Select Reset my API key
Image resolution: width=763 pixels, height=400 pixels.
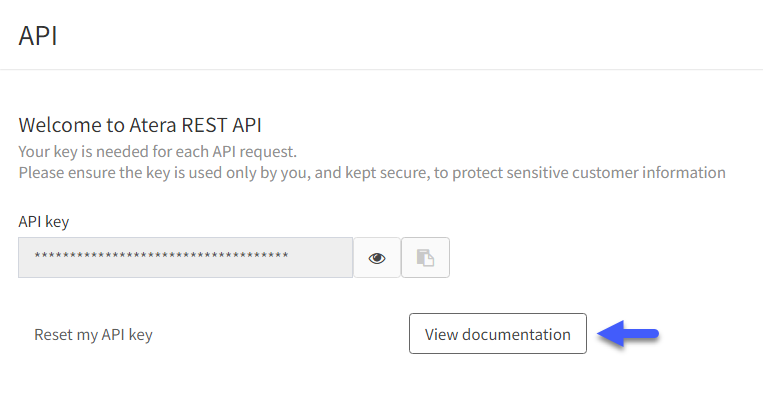[93, 335]
